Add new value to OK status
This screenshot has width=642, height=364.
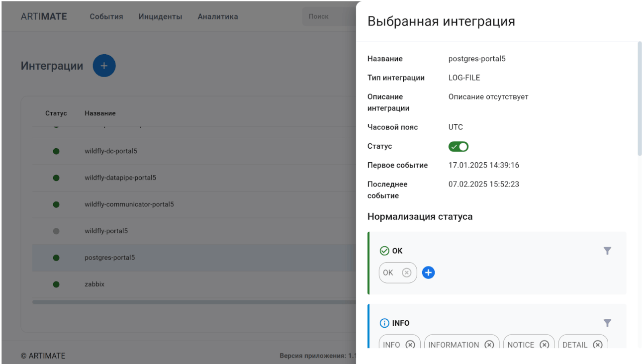[x=428, y=273]
